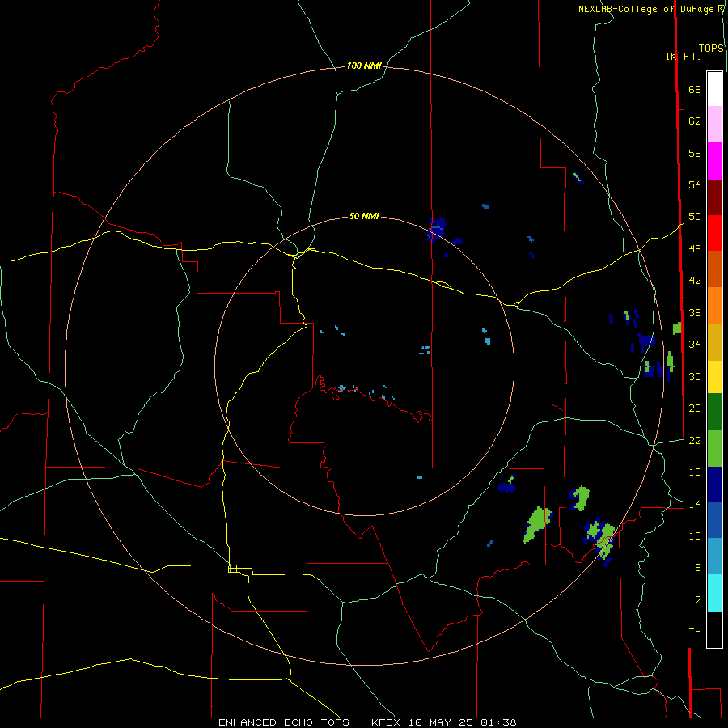Select the light blue legend swatch
Image resolution: width=728 pixels, height=728 pixels.
(714, 556)
